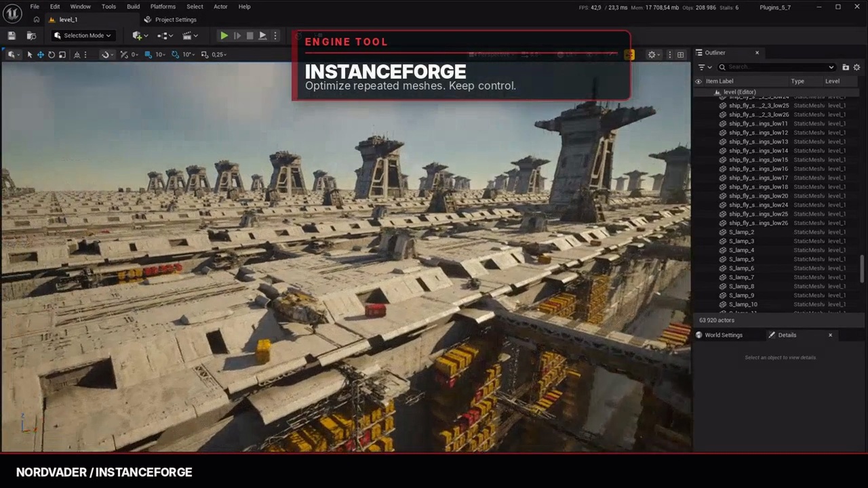Click the Outliner search field
Viewport: 868px width, 488px height.
(x=776, y=67)
